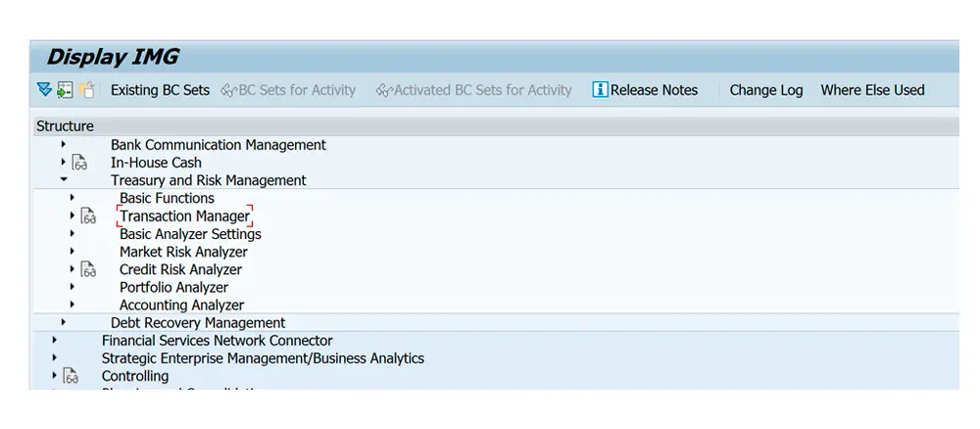Collapse the Treasury and Risk Management node
This screenshot has width=980, height=429.
point(64,180)
